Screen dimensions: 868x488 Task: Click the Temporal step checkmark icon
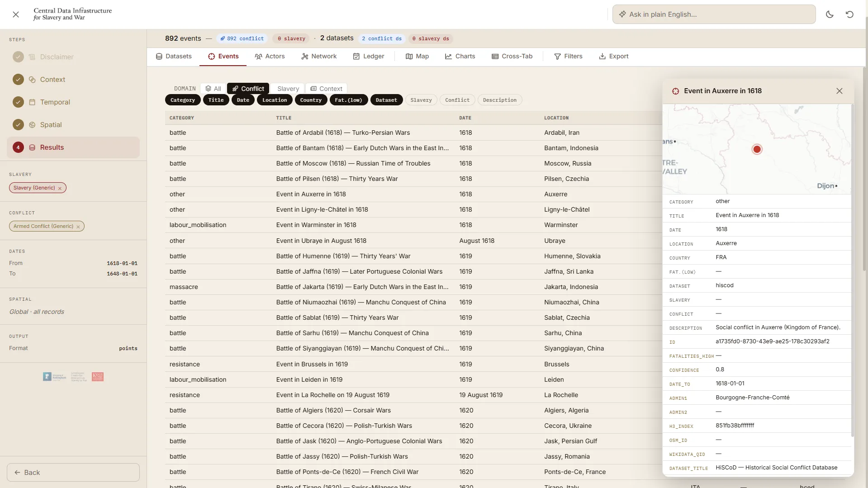(x=18, y=102)
